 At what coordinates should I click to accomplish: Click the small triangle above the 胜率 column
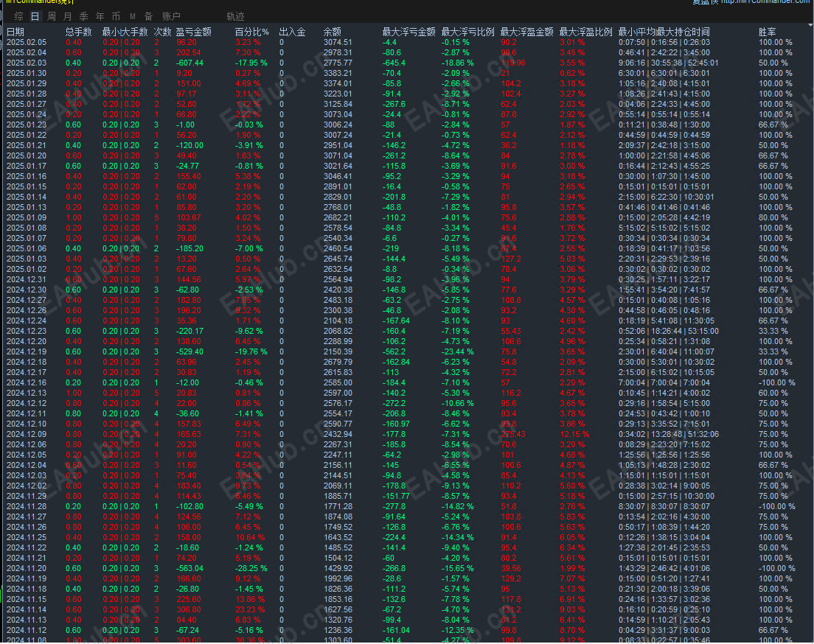click(810, 25)
